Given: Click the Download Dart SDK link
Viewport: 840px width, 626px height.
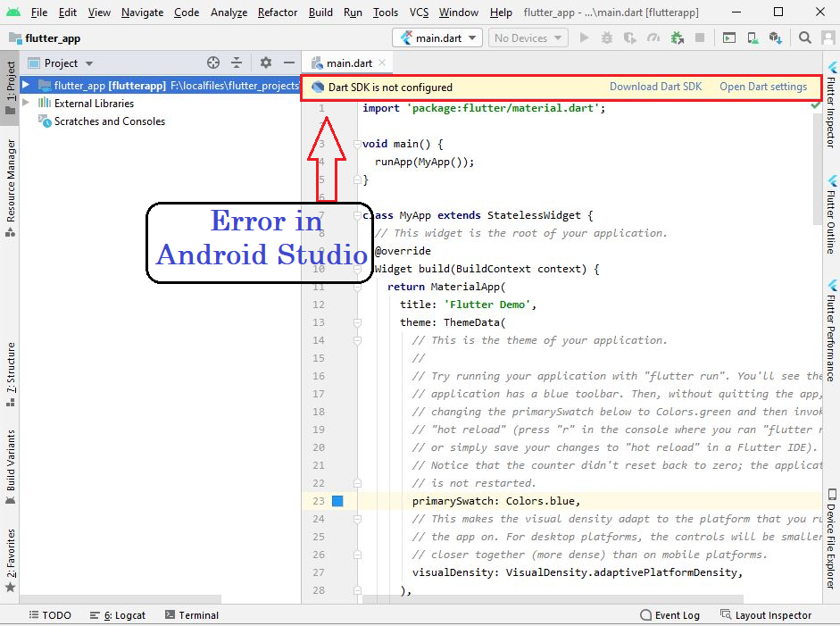Looking at the screenshot, I should click(655, 88).
